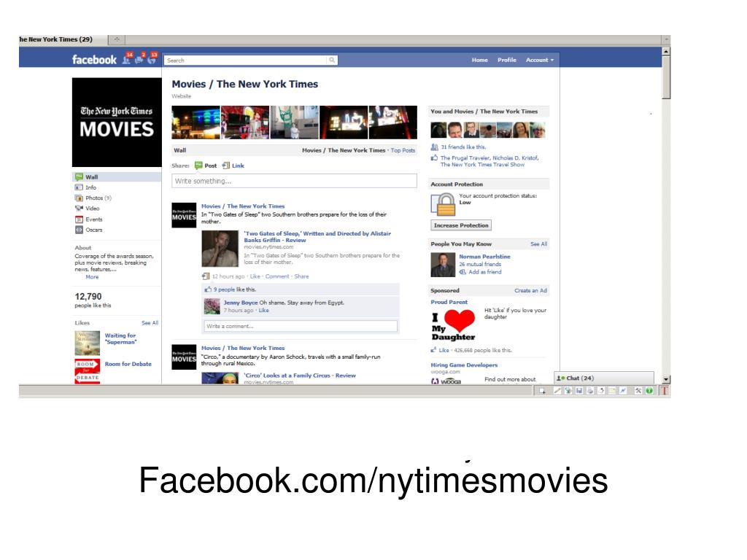This screenshot has width=747, height=560.
Task: Open friend requests notification icon
Action: (127, 58)
